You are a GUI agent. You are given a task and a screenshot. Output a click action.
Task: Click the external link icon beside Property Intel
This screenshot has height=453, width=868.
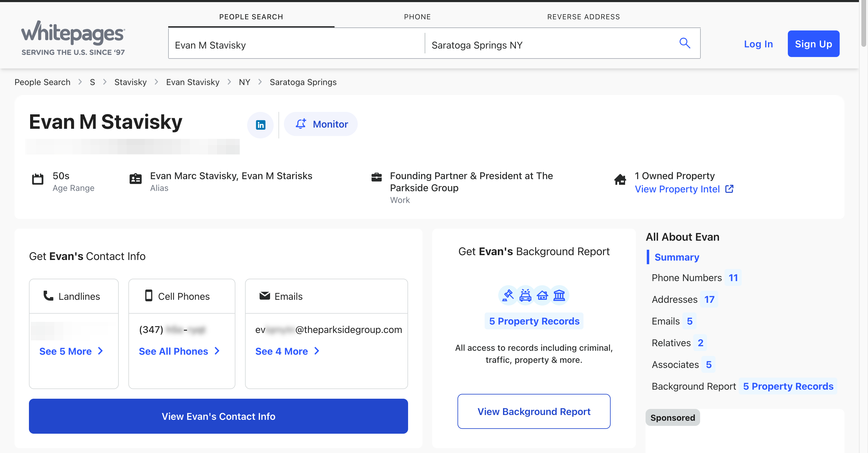click(x=729, y=189)
